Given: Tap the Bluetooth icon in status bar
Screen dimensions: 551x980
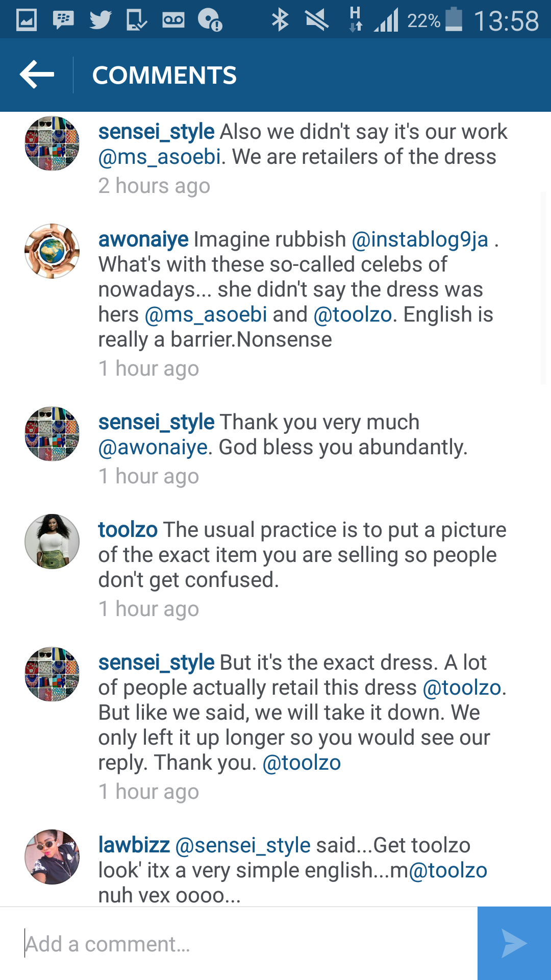Looking at the screenshot, I should click(x=280, y=20).
